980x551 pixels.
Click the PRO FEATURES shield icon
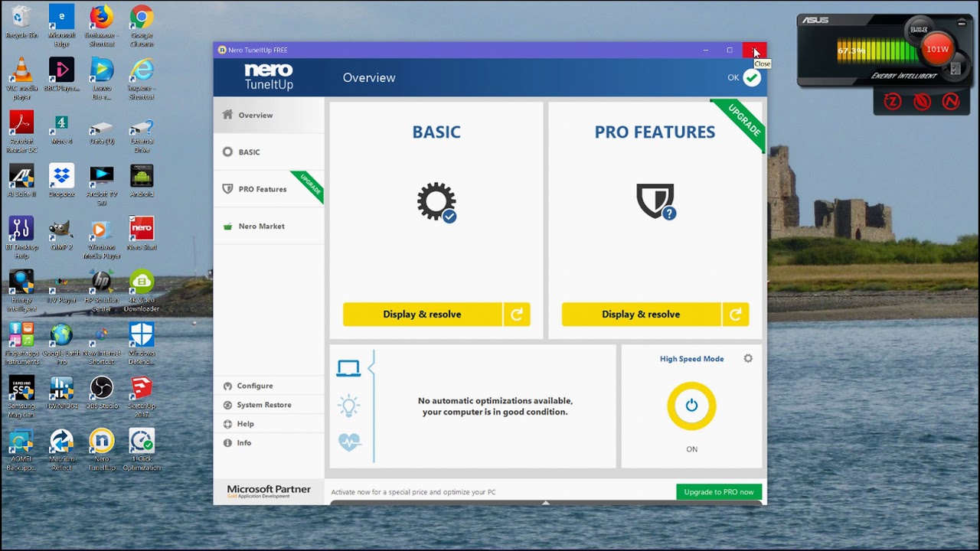655,201
